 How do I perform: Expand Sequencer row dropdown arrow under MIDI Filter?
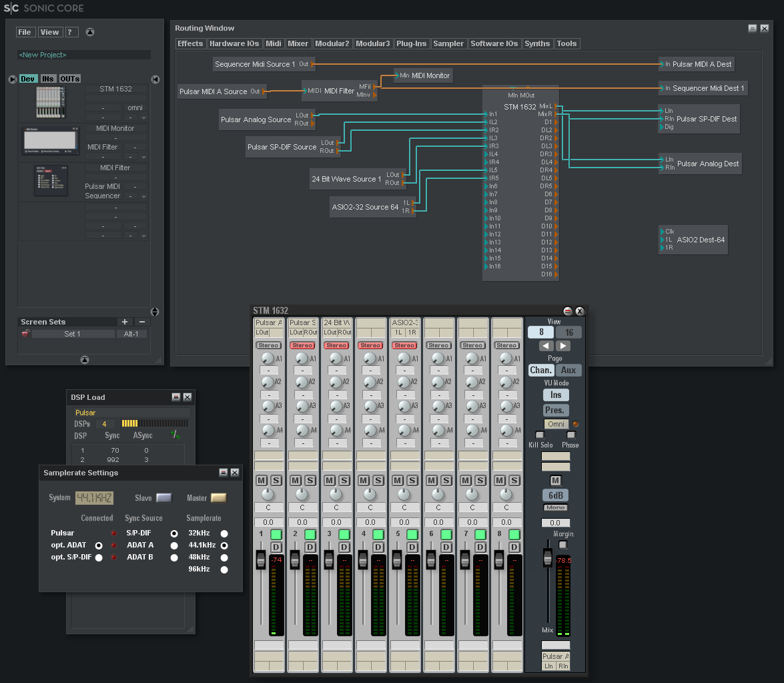(143, 197)
